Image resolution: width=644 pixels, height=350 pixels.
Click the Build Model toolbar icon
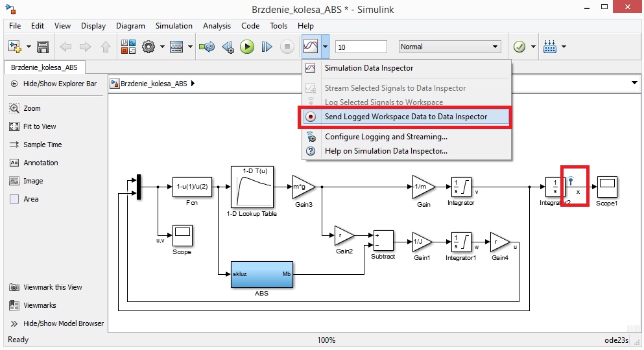point(549,47)
